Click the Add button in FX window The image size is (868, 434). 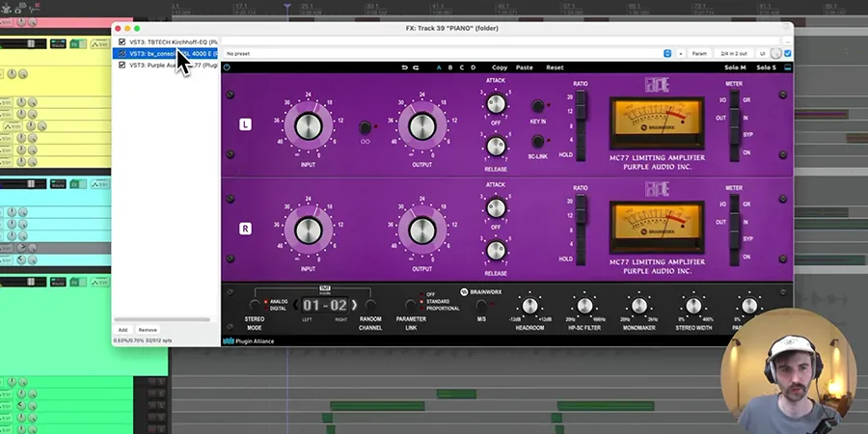122,330
